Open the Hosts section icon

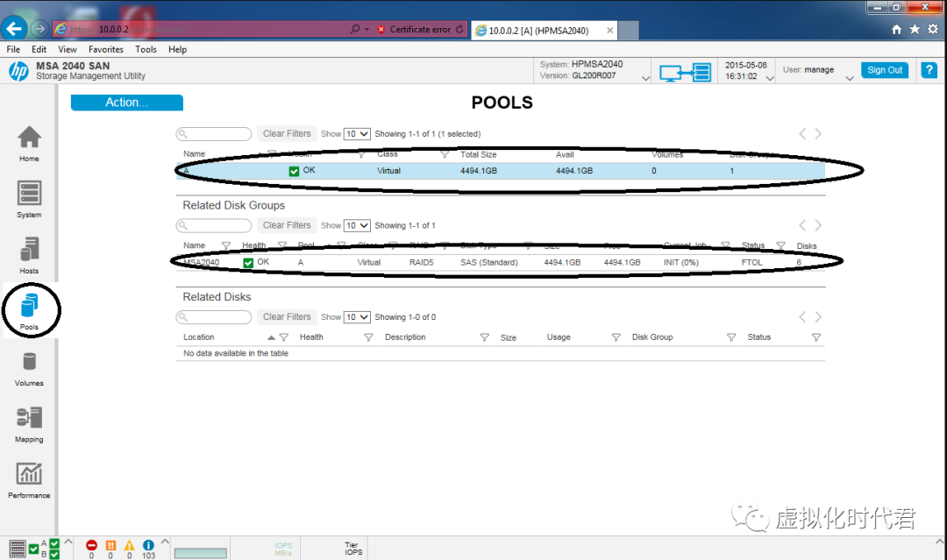pyautogui.click(x=29, y=250)
